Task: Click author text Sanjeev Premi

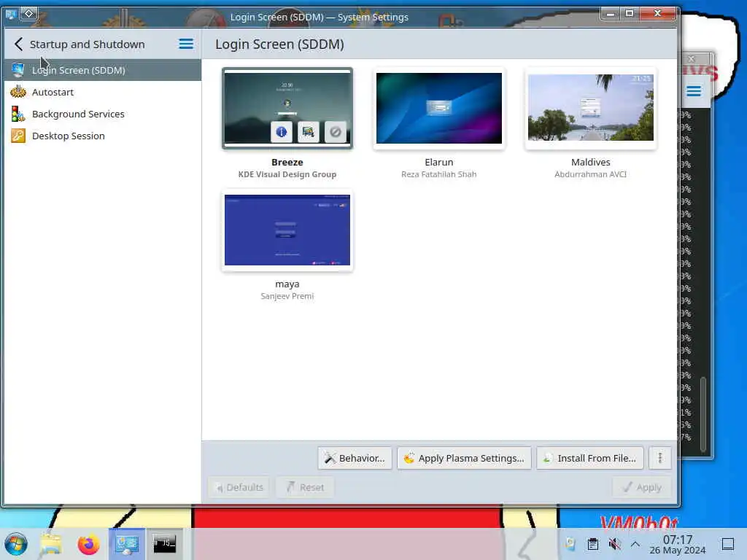Action: pos(287,296)
